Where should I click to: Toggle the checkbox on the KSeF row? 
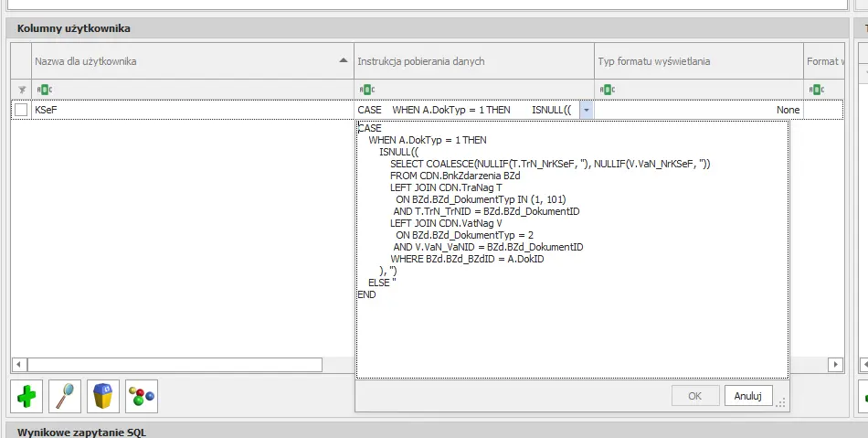[21, 111]
